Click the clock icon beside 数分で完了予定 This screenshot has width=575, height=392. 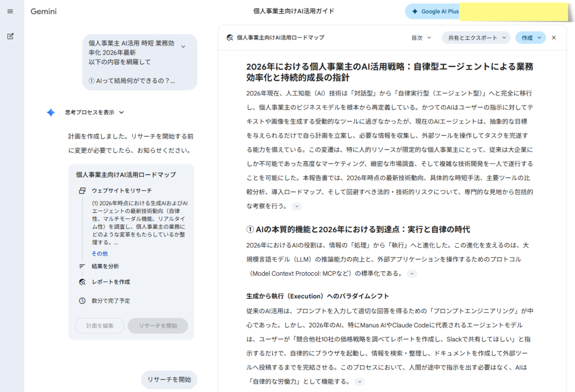[82, 300]
